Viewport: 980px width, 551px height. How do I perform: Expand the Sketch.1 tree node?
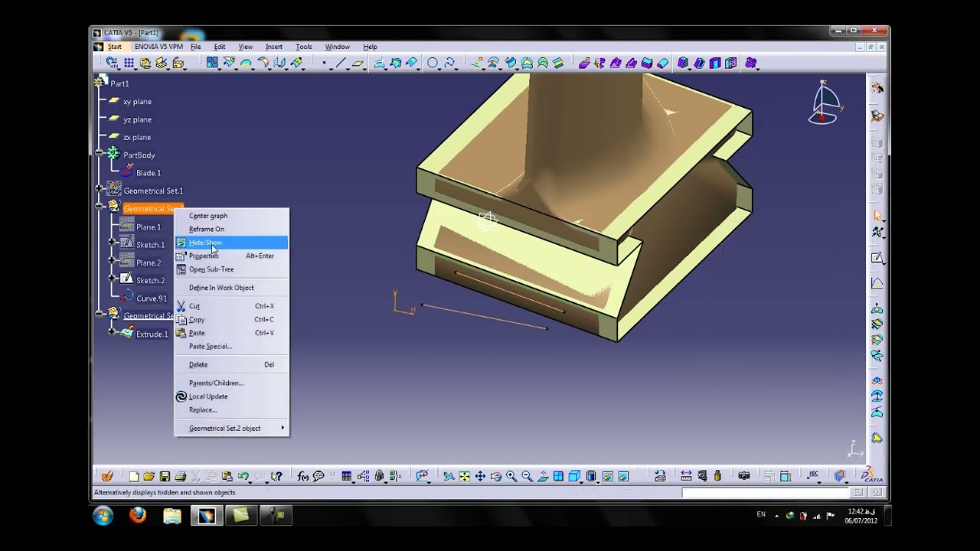pyautogui.click(x=112, y=242)
